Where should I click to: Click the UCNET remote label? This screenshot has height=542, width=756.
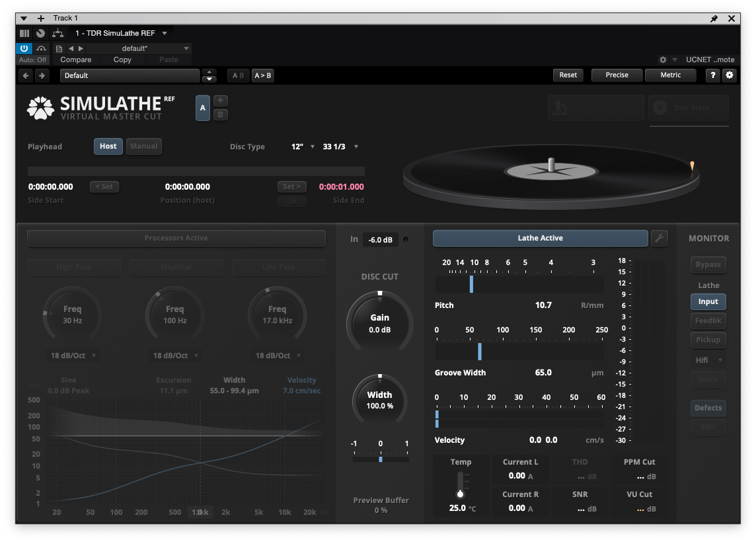710,59
